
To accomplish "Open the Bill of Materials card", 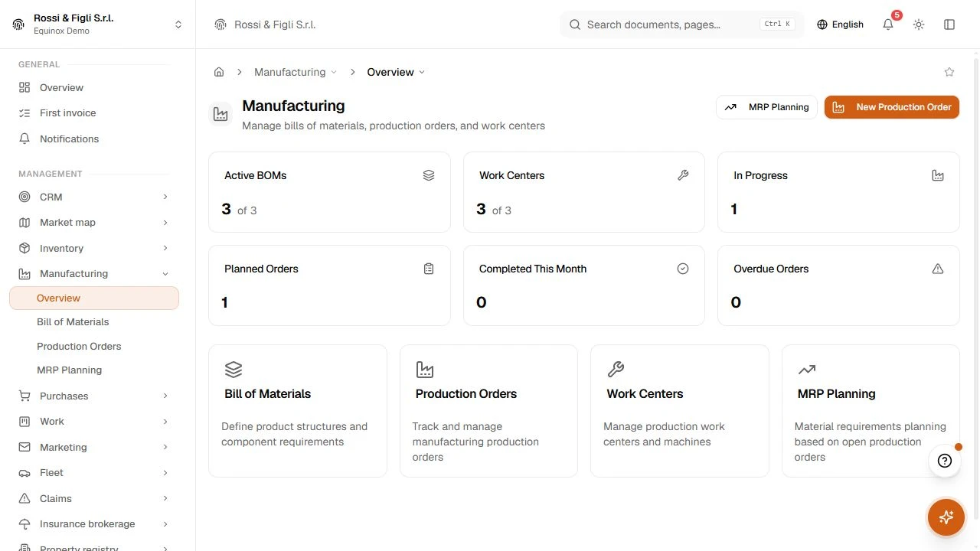I will coord(298,411).
